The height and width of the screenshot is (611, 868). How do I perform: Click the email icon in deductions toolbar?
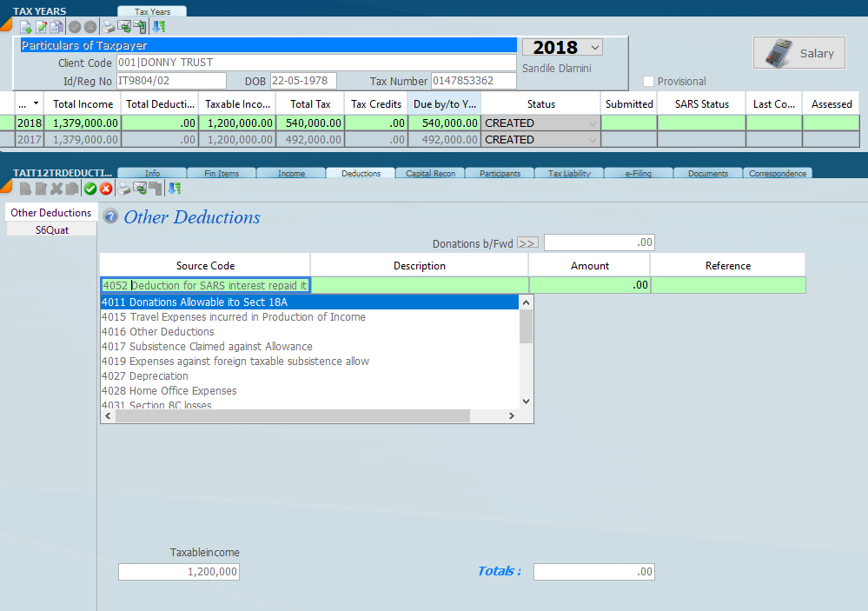pos(140,189)
